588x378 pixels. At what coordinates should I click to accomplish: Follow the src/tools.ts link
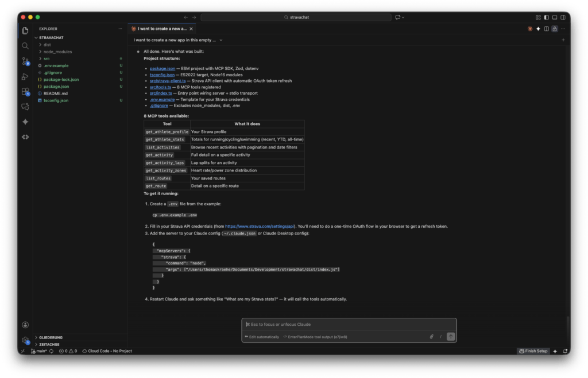pyautogui.click(x=160, y=87)
